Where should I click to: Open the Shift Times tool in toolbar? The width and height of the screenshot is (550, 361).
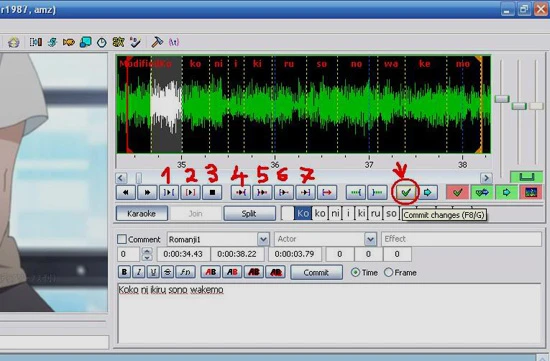point(35,42)
